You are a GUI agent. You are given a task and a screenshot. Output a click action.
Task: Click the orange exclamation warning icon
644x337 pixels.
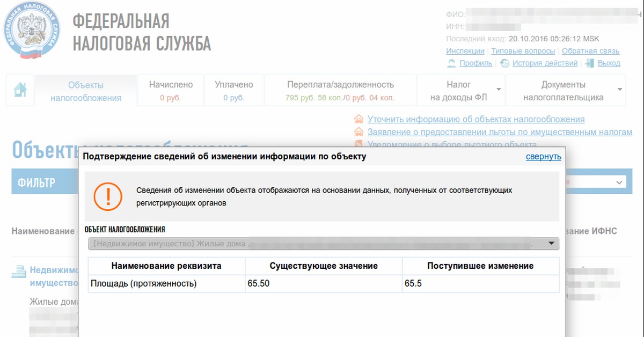click(x=108, y=196)
